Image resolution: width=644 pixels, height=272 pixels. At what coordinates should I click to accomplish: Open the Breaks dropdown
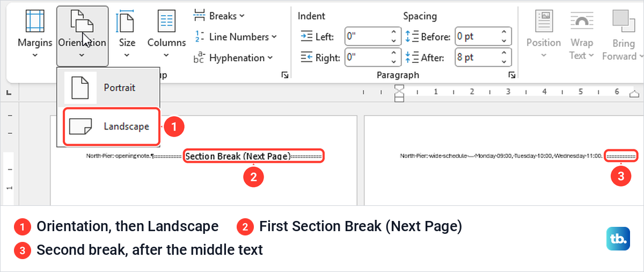coord(219,16)
